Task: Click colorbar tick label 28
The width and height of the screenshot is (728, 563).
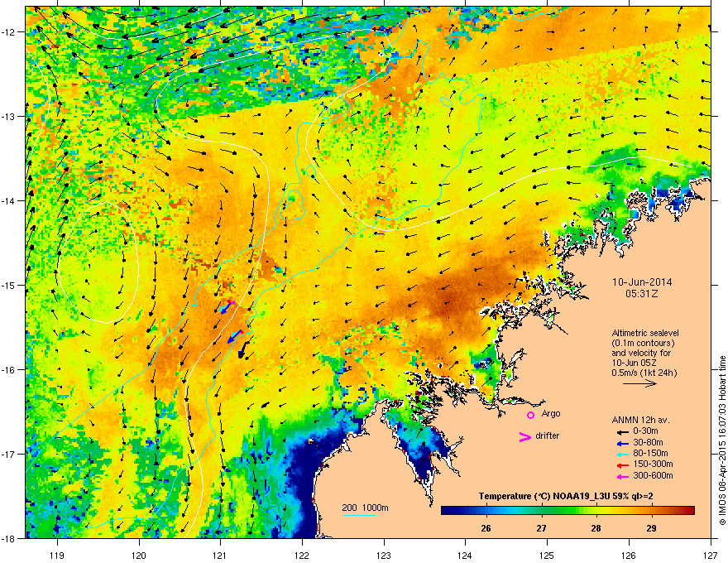Action: tap(596, 528)
